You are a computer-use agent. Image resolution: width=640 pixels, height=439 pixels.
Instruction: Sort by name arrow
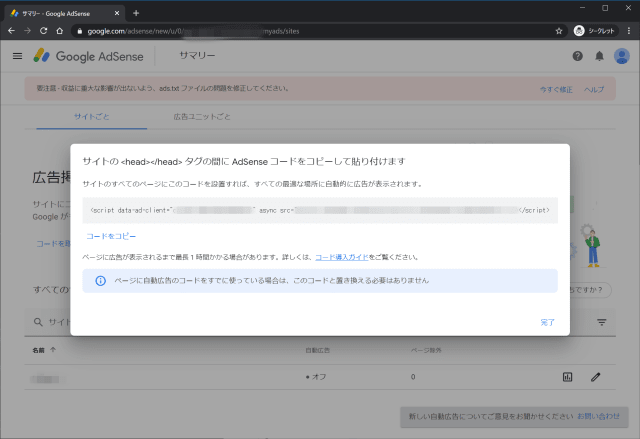coord(53,350)
